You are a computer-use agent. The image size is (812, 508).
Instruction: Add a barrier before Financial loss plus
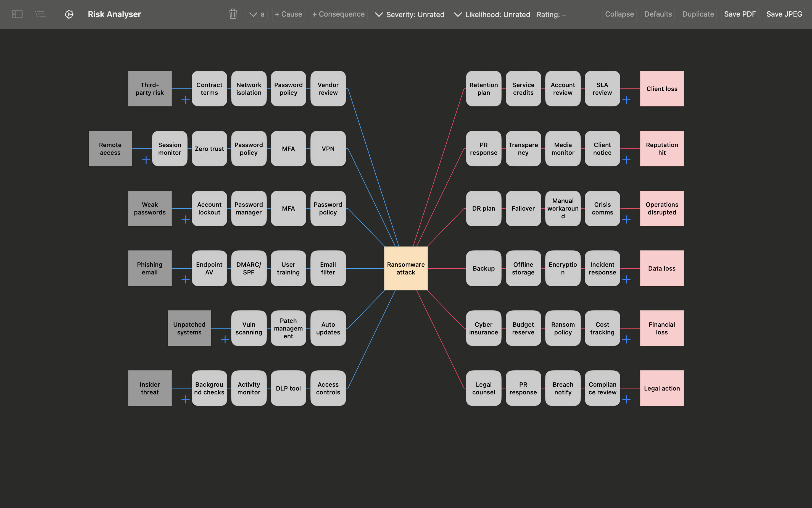tap(626, 339)
